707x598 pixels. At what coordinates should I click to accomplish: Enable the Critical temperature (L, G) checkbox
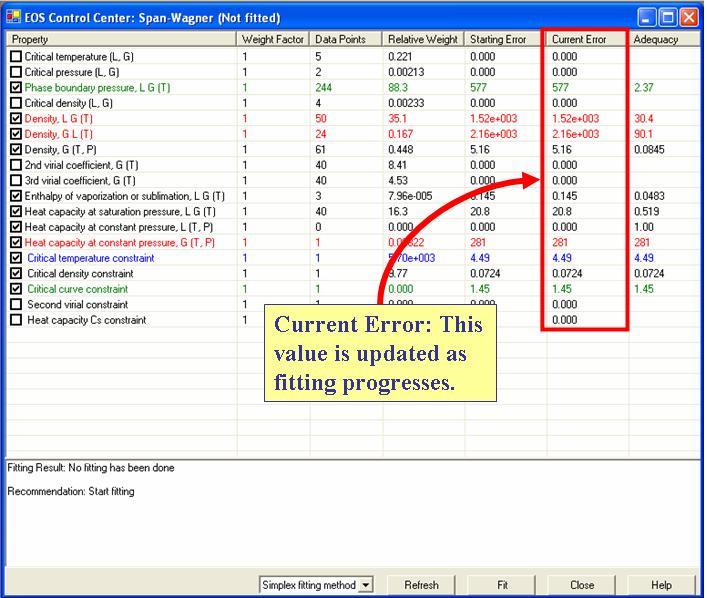[15, 57]
